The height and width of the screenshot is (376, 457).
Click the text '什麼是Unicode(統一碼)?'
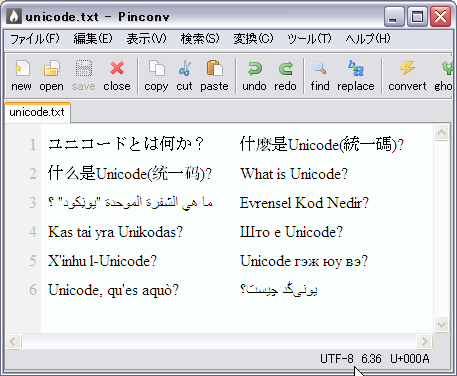322,144
